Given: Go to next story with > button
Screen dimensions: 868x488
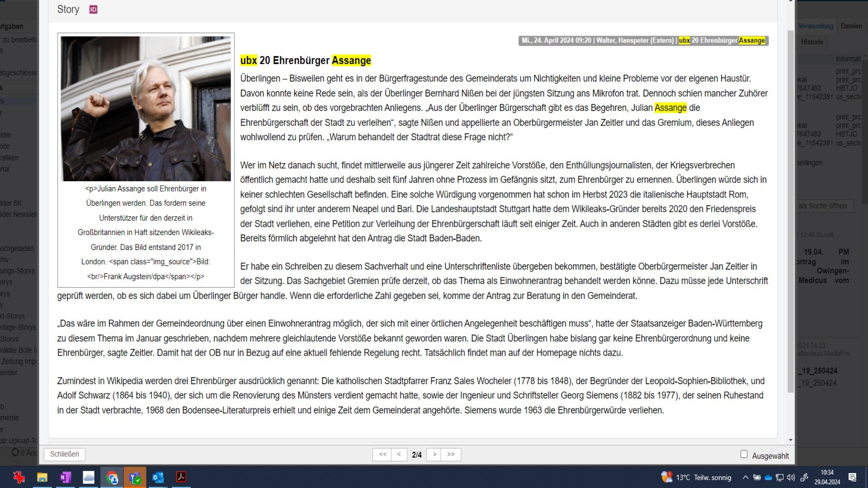Looking at the screenshot, I should [434, 455].
